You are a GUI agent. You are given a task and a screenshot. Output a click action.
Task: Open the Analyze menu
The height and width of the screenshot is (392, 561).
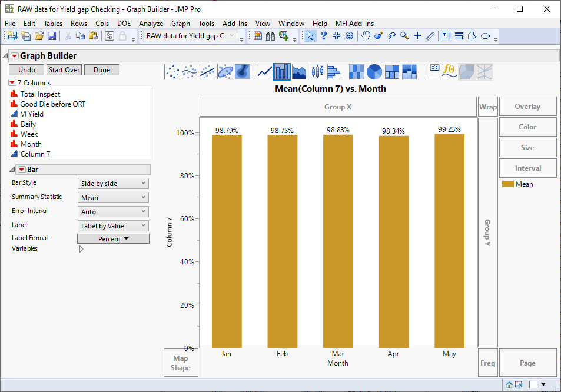tap(151, 24)
